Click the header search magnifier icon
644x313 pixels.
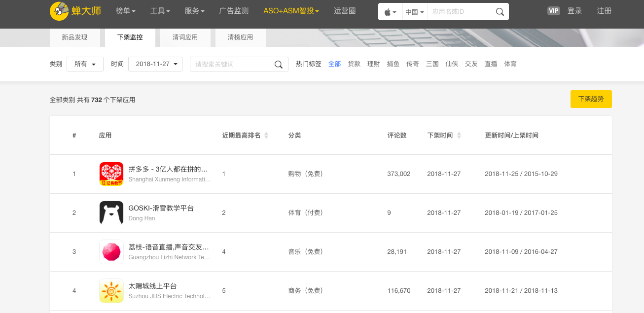500,11
